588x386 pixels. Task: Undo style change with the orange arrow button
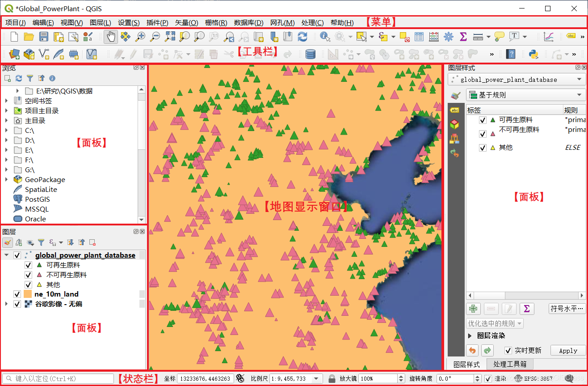[x=472, y=350]
